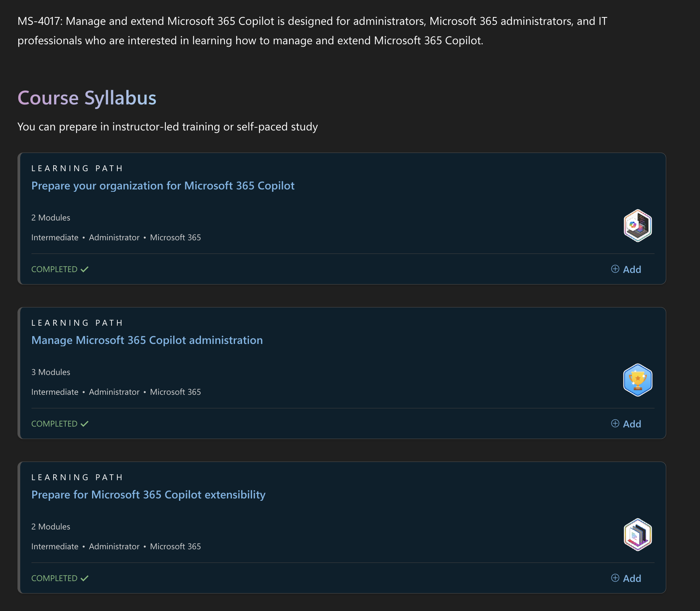Open badge icon for Prepare your organization path
The height and width of the screenshot is (611, 700).
[x=637, y=226]
